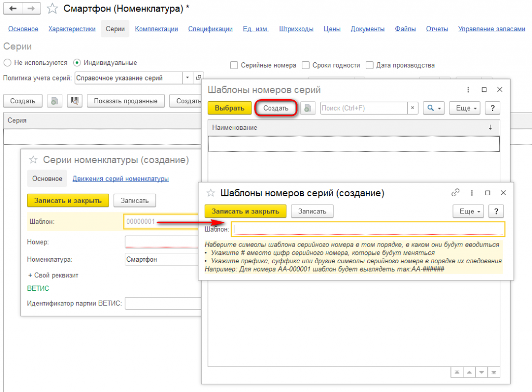Clear the Поиск (Ctrl+F) field with the x
The height and width of the screenshot is (392, 532).
413,108
